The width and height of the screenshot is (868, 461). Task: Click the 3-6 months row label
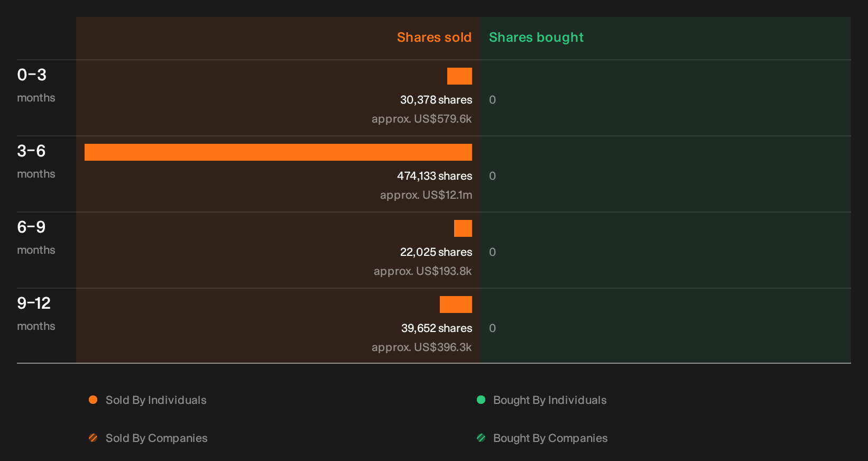click(x=36, y=161)
